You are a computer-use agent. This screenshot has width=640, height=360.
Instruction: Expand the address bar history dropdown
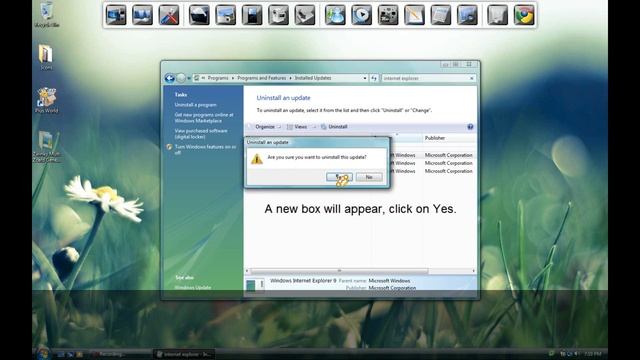(x=365, y=78)
